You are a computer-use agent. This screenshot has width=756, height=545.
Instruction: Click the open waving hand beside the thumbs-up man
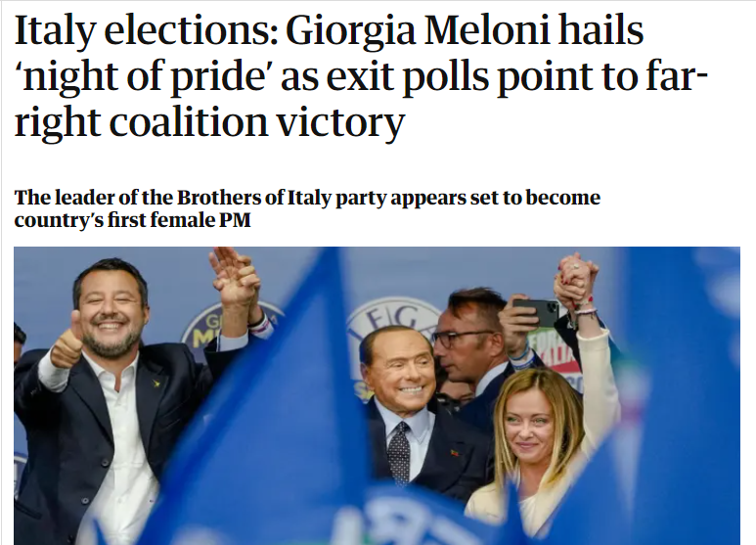click(x=233, y=276)
